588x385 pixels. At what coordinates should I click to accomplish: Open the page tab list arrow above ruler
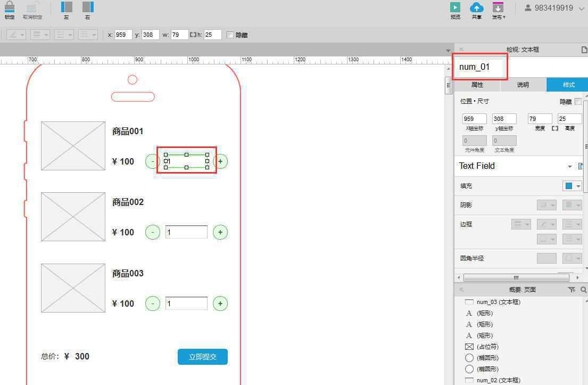pyautogui.click(x=448, y=51)
